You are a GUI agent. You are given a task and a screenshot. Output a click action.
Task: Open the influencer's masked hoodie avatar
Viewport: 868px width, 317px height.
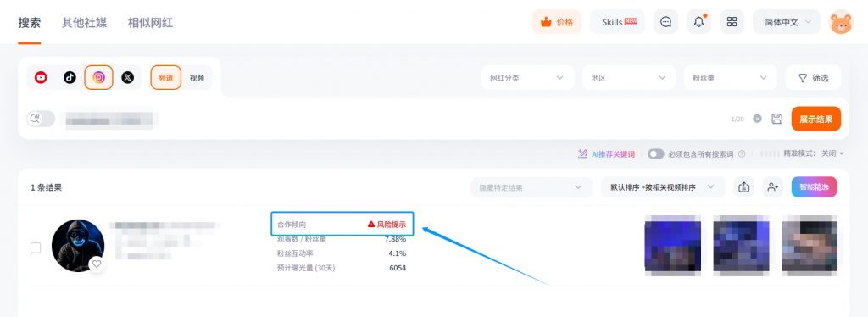(x=78, y=246)
